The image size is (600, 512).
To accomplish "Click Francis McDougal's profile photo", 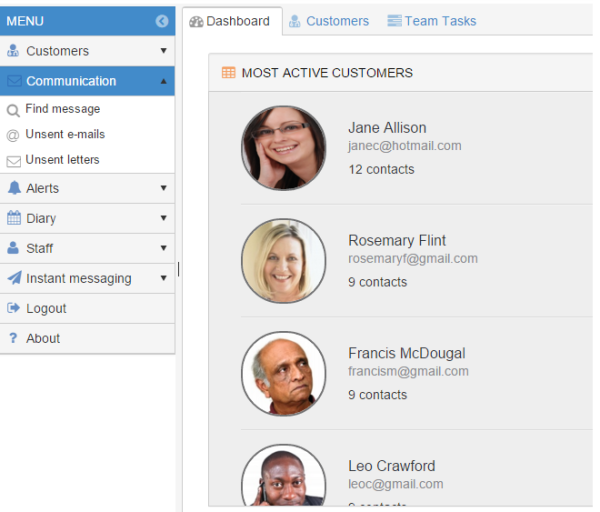I will click(283, 374).
